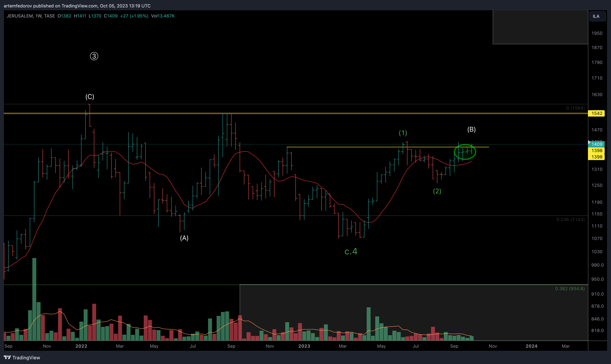Click the 1950 price axis label
The image size is (611, 364).
click(597, 33)
